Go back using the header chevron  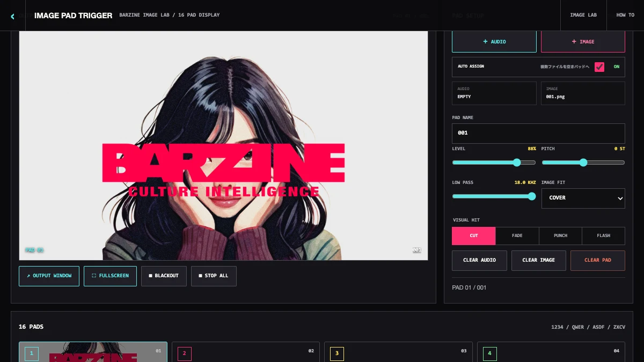12,16
